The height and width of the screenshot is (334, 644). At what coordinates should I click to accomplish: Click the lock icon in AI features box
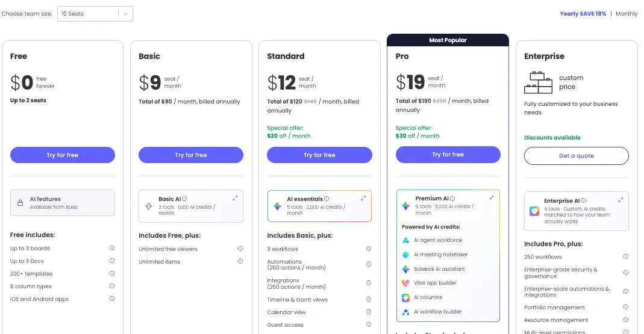point(20,203)
